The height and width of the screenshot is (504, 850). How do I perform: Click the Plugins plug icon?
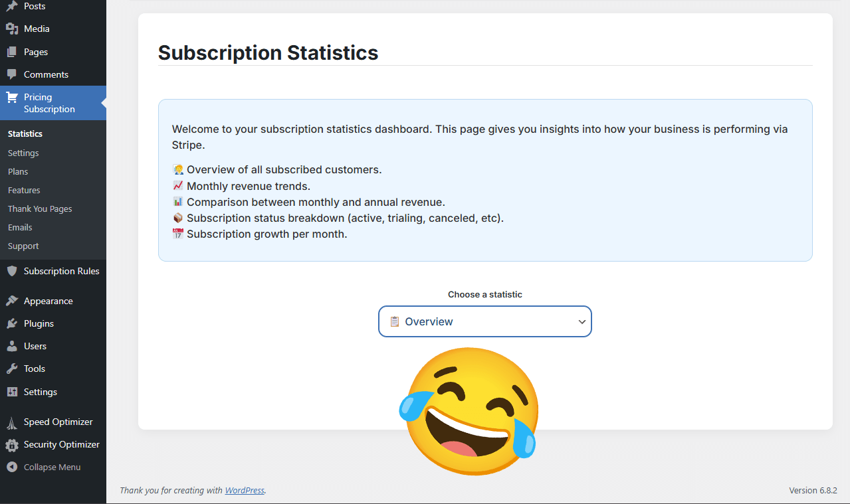(12, 323)
